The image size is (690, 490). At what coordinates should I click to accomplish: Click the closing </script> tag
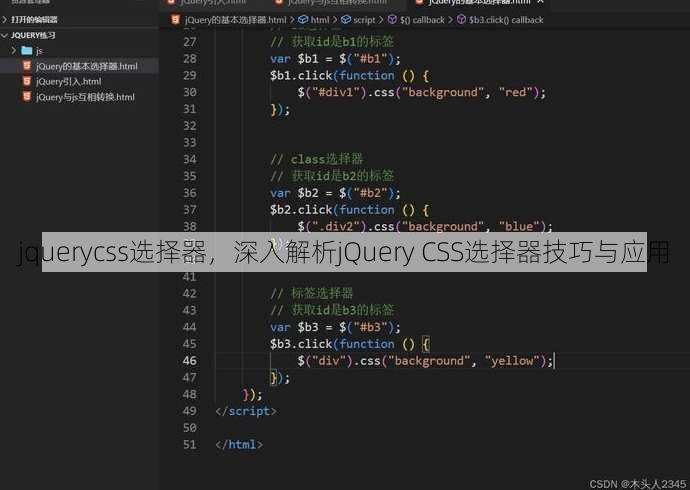(246, 411)
